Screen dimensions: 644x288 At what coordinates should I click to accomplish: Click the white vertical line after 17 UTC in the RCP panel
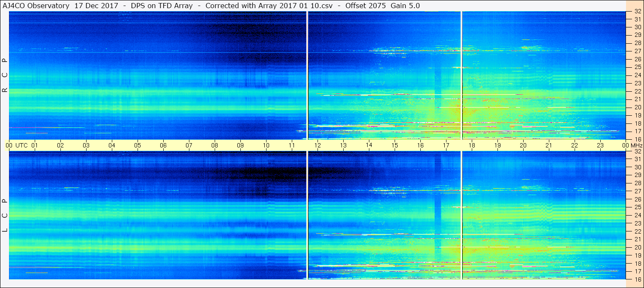point(461,75)
